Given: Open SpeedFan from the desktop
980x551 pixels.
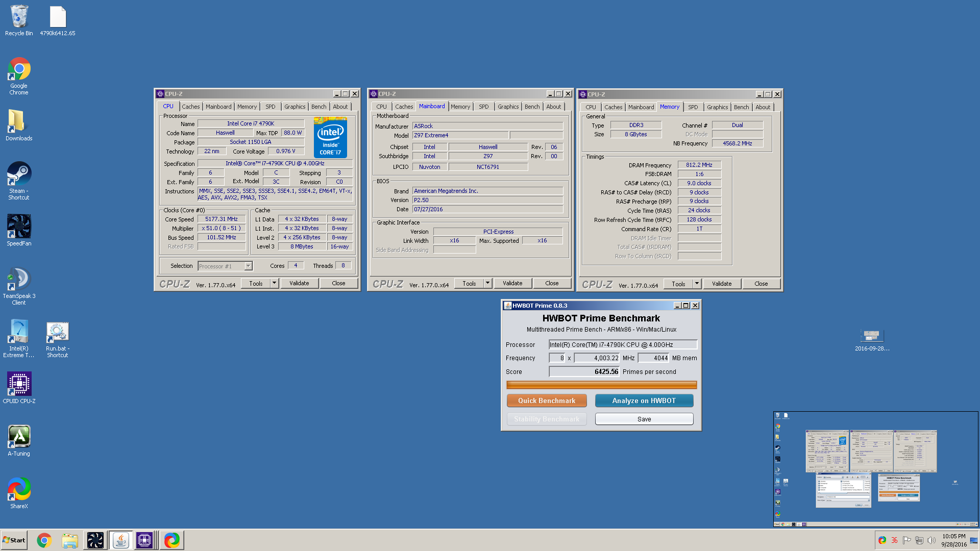Looking at the screenshot, I should 19,230.
